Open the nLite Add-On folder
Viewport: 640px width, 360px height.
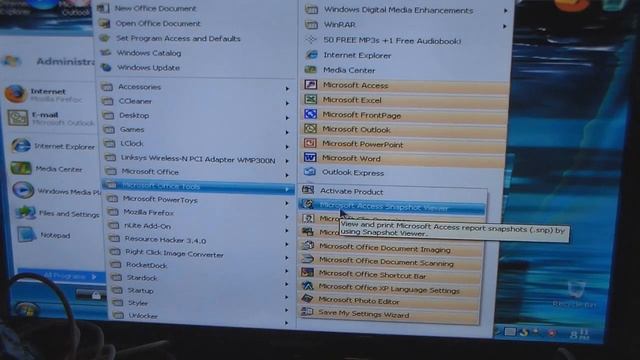(200, 226)
